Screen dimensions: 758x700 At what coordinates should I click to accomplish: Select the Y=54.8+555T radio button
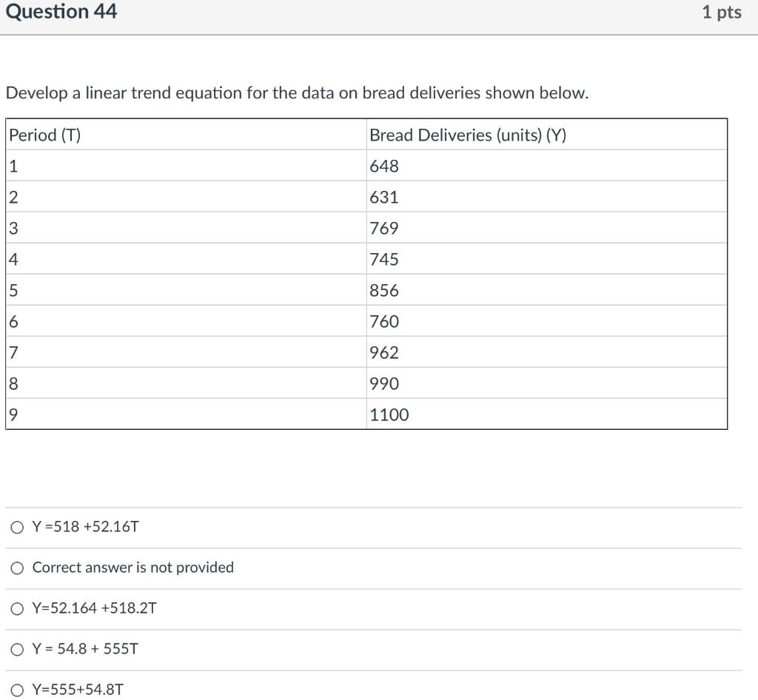click(x=16, y=648)
